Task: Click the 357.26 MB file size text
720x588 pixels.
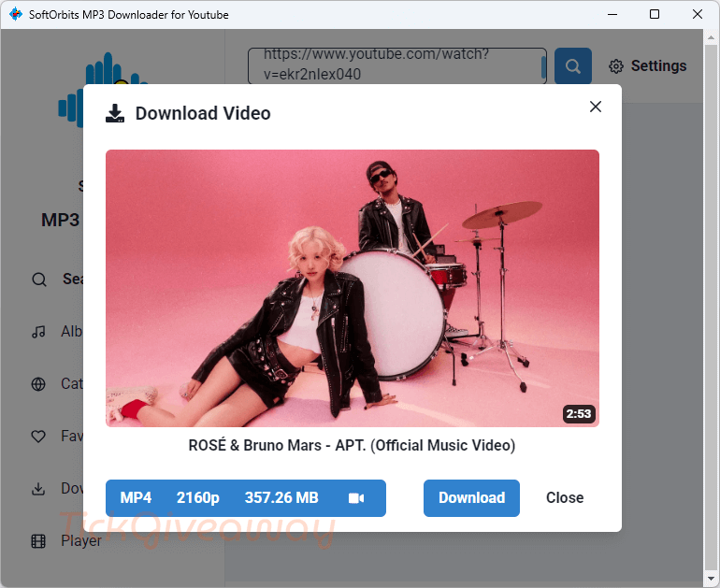Action: point(281,497)
